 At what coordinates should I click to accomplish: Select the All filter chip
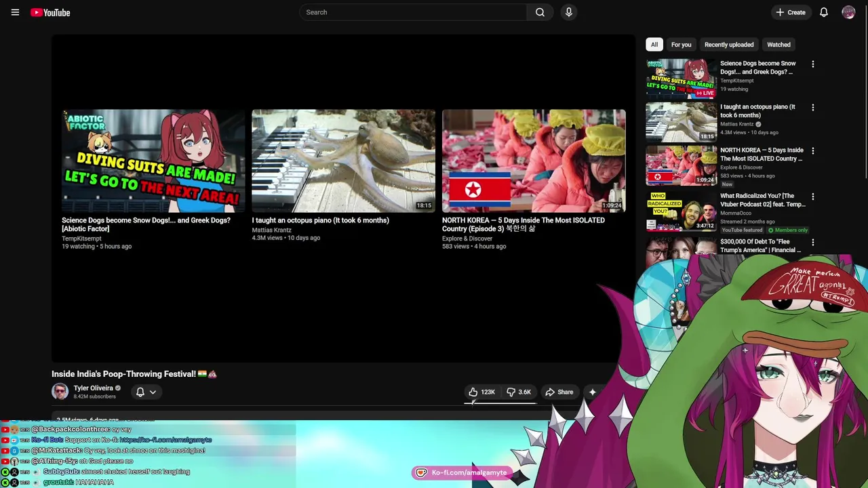coord(654,45)
